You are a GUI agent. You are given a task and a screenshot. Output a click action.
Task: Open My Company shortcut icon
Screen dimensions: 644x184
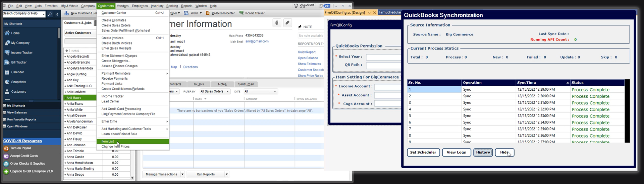pos(7,43)
